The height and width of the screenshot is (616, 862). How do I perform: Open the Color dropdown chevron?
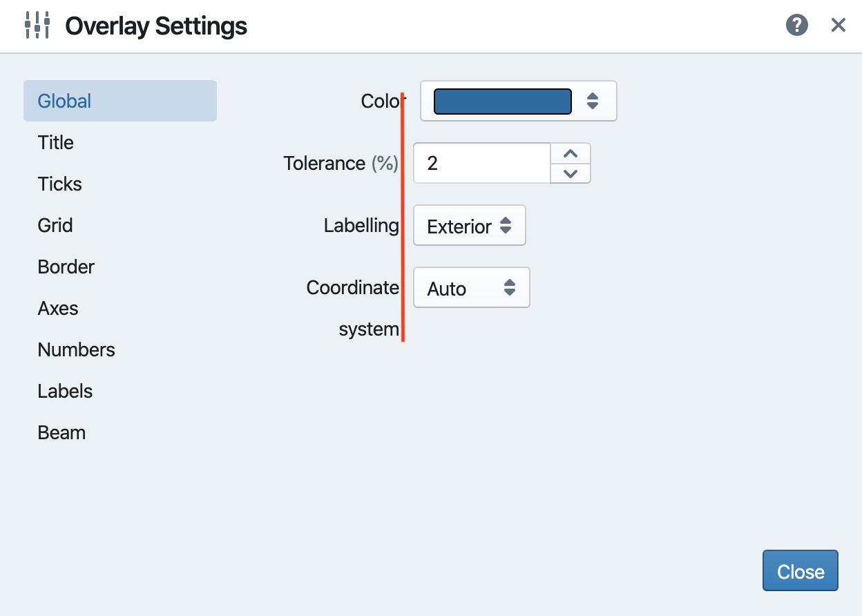[x=593, y=101]
